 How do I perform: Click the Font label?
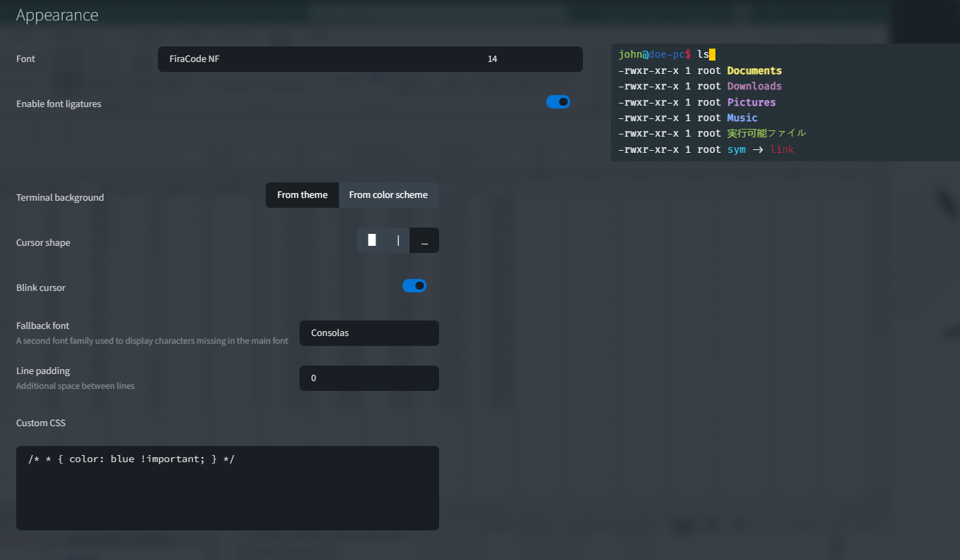click(25, 58)
